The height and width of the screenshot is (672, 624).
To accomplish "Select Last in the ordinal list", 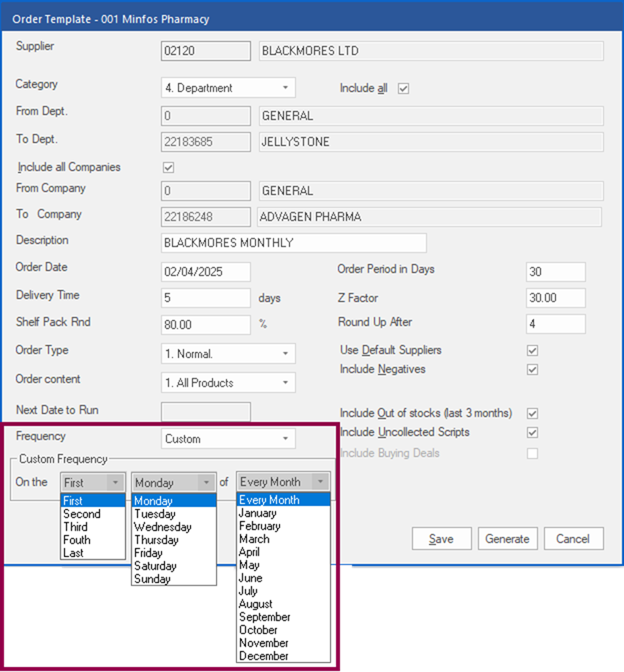I will point(93,553).
